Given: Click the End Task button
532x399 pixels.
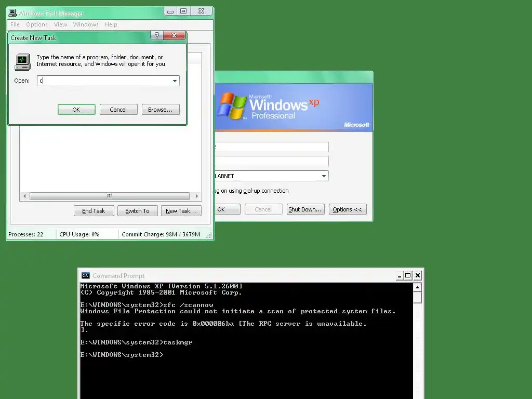Looking at the screenshot, I should point(94,211).
